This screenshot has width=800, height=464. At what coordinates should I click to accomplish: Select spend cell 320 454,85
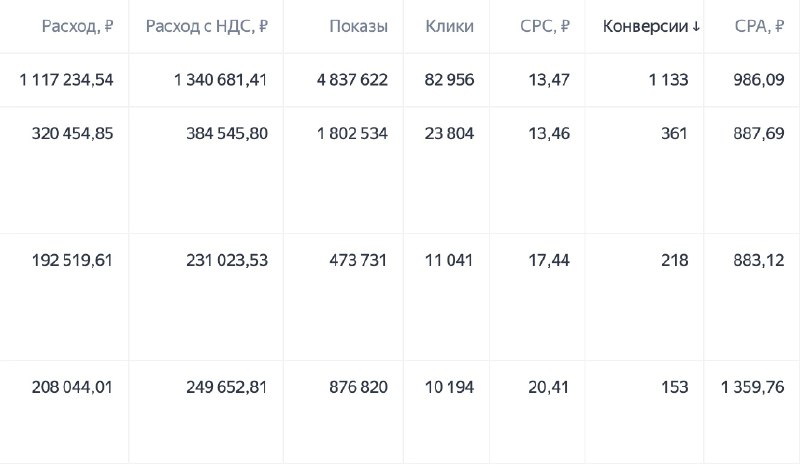tap(72, 134)
